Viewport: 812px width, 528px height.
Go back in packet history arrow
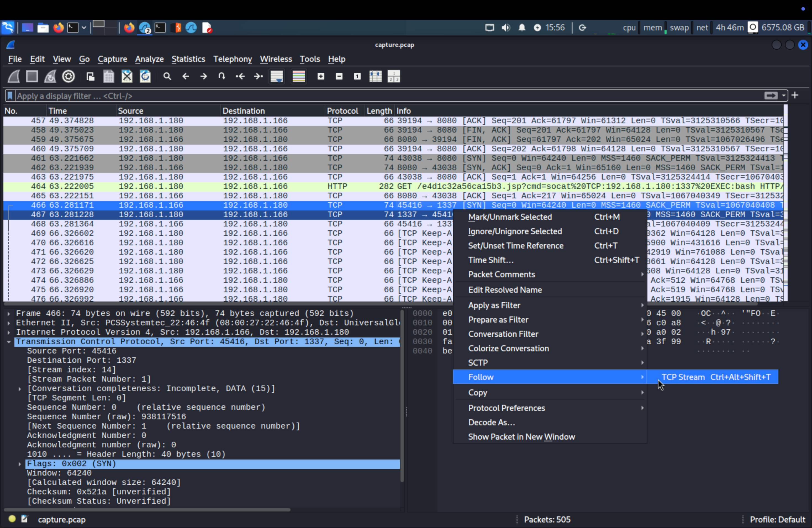point(186,76)
